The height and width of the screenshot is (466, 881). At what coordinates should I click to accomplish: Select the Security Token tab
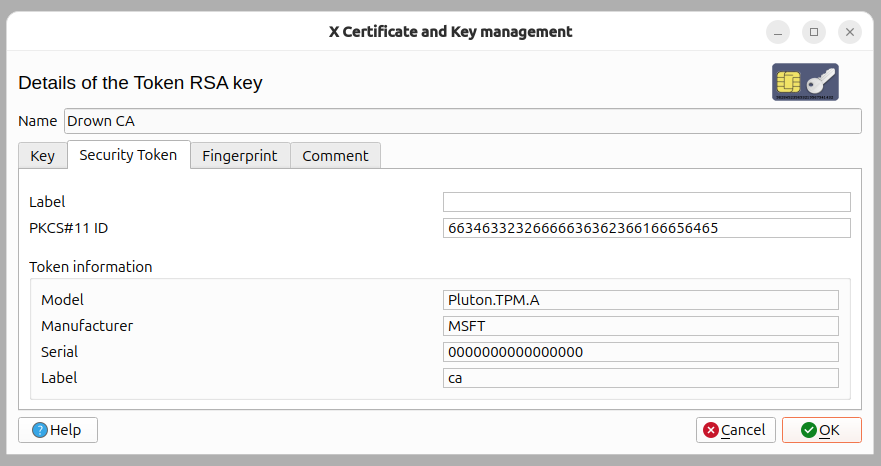[x=129, y=155]
